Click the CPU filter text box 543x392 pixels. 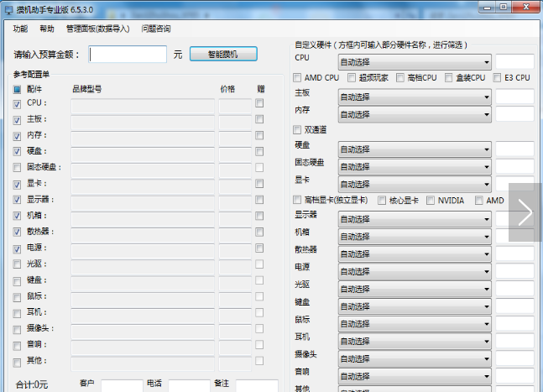click(514, 61)
